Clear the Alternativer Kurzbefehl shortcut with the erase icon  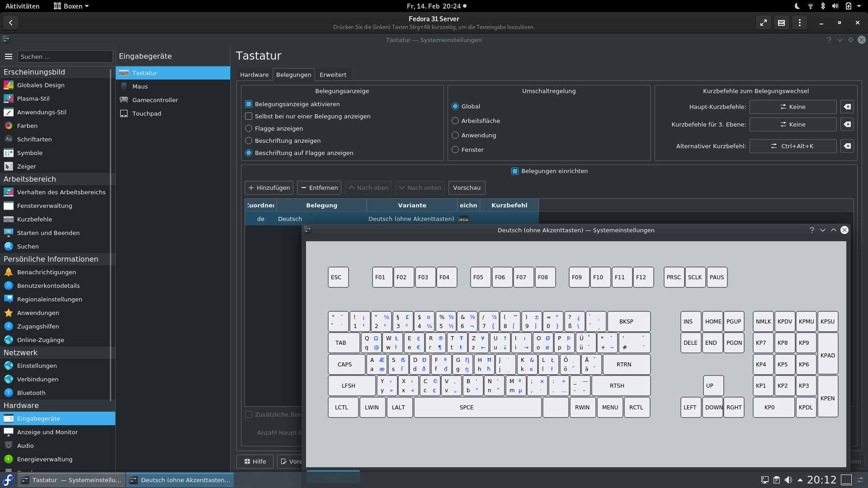[x=847, y=146]
